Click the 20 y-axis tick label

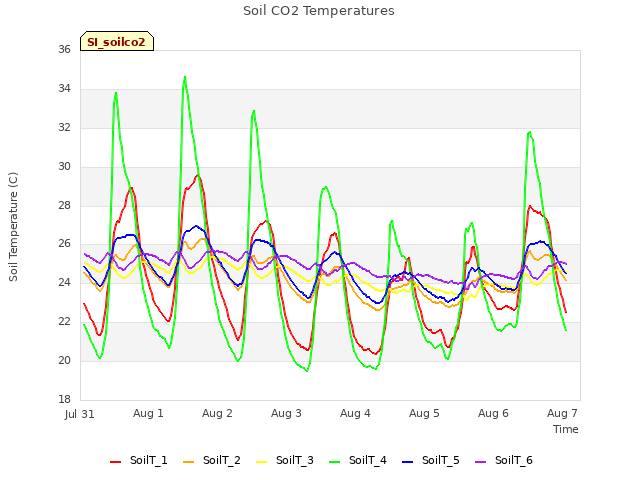pyautogui.click(x=64, y=360)
